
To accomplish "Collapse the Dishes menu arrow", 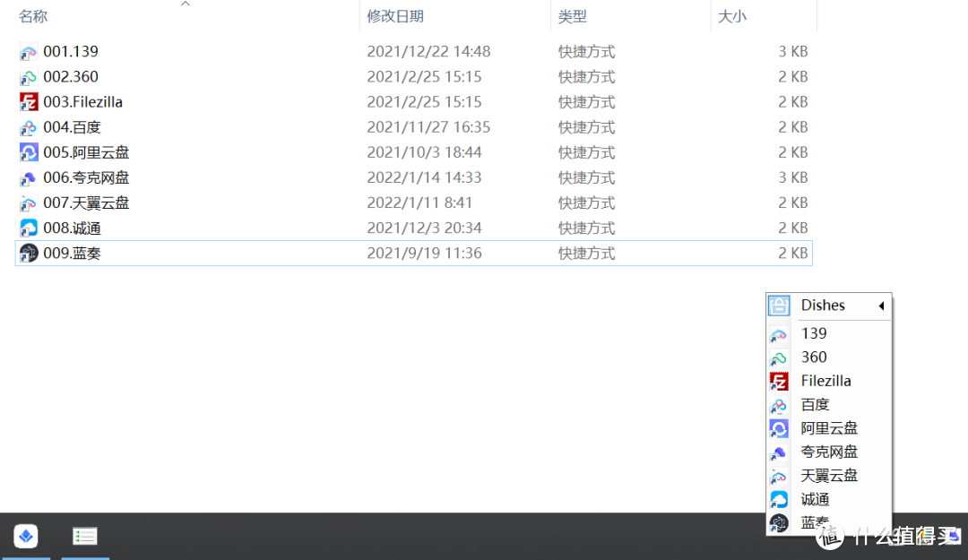I will click(x=882, y=306).
